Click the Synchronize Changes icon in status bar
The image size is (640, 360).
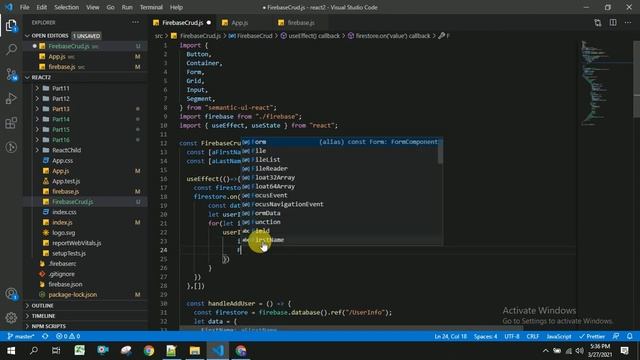45,336
